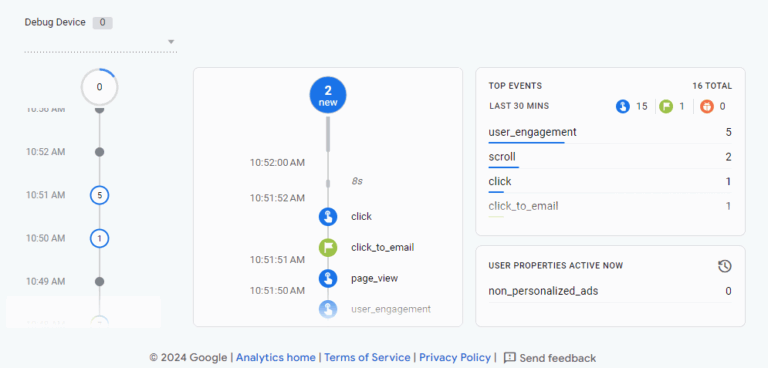Click the 2 new events bubble

[x=328, y=95]
